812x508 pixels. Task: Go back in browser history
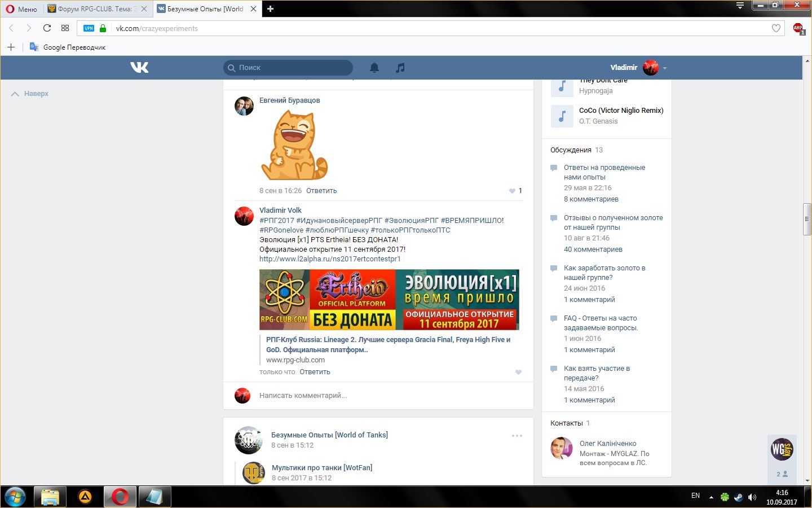(x=11, y=28)
